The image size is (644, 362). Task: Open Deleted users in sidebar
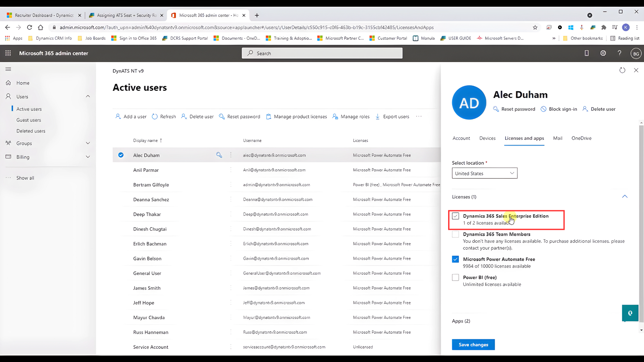[x=31, y=131]
